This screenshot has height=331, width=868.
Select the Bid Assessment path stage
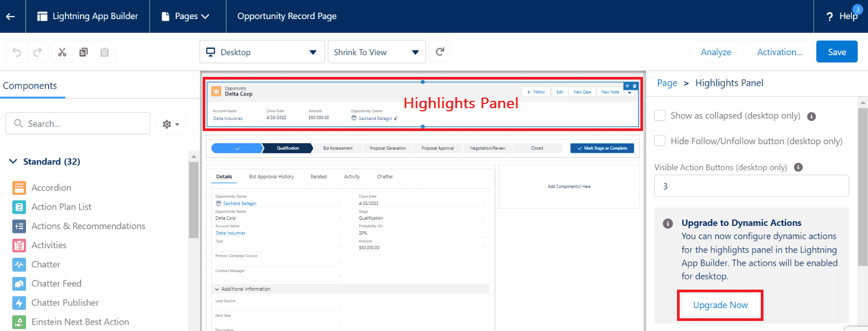pos(338,148)
